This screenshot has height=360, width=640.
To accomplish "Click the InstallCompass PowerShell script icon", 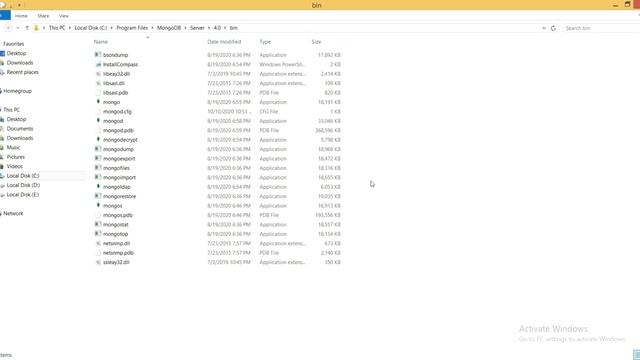I will click(98, 64).
